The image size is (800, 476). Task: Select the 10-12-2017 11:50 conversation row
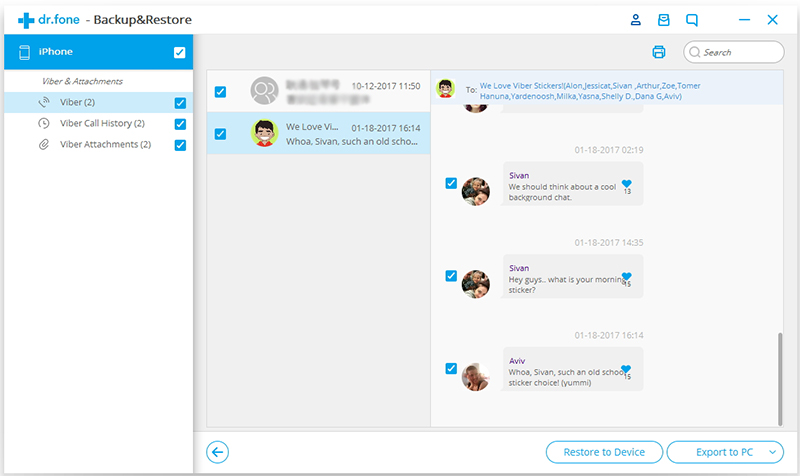click(318, 91)
